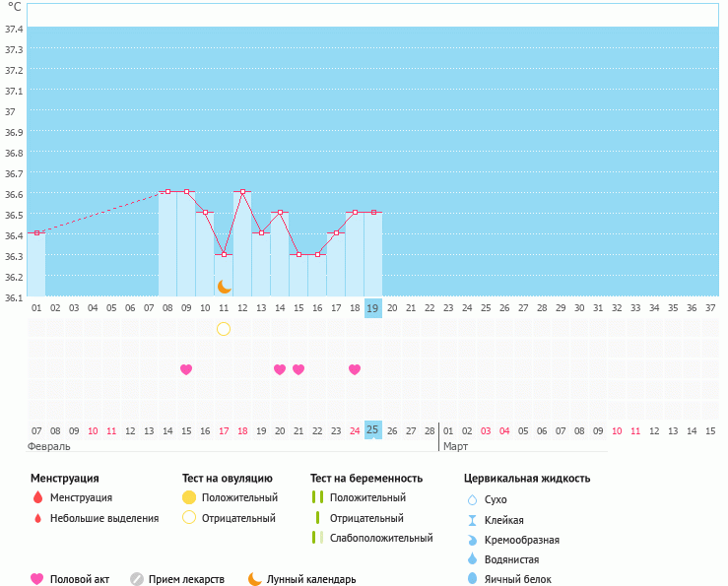
Task: Select highlighted cycle day 19
Action: pos(372,308)
